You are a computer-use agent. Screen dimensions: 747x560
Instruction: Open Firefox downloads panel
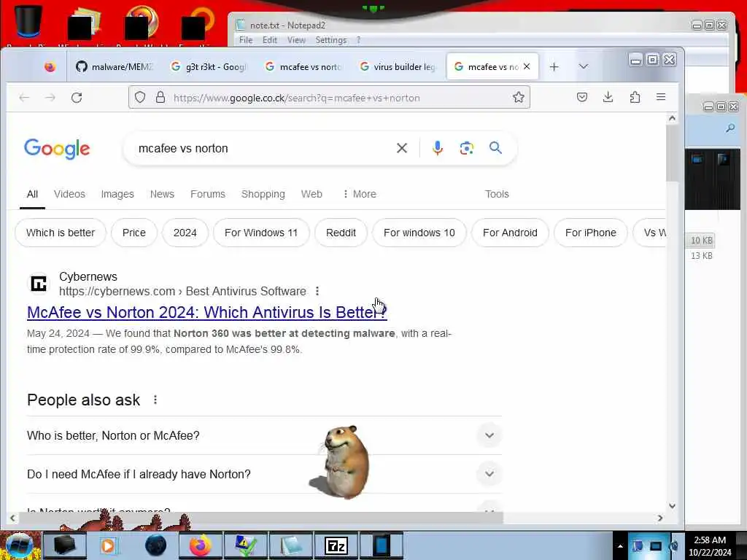[x=608, y=98]
